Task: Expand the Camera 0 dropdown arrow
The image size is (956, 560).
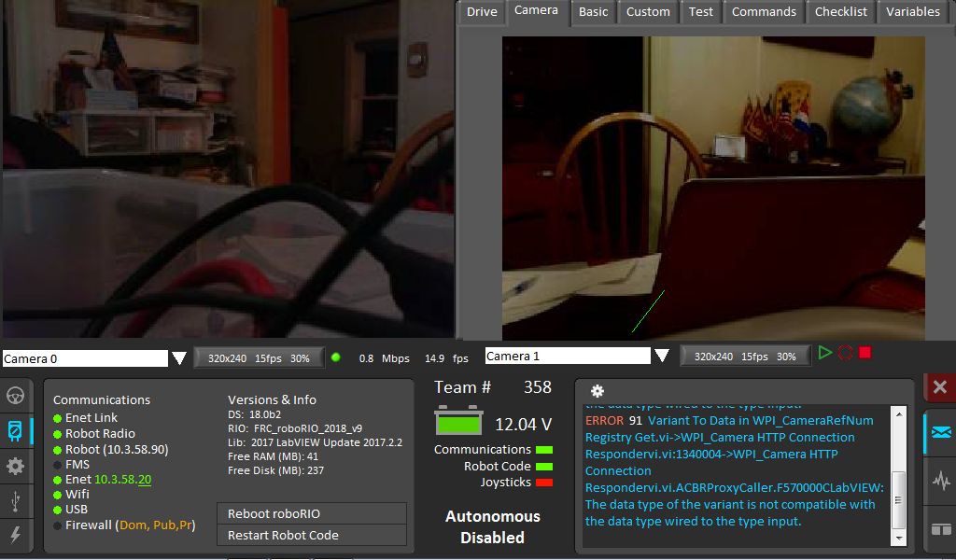Action: (179, 358)
